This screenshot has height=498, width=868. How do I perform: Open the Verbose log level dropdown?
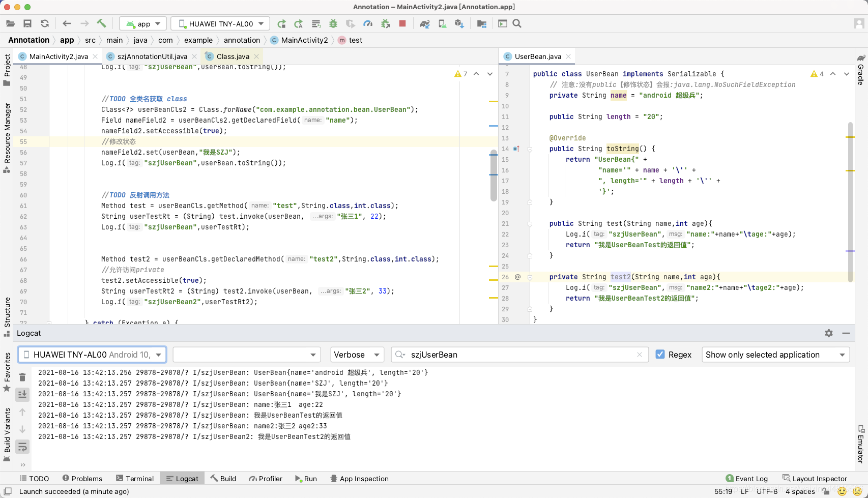pos(357,355)
